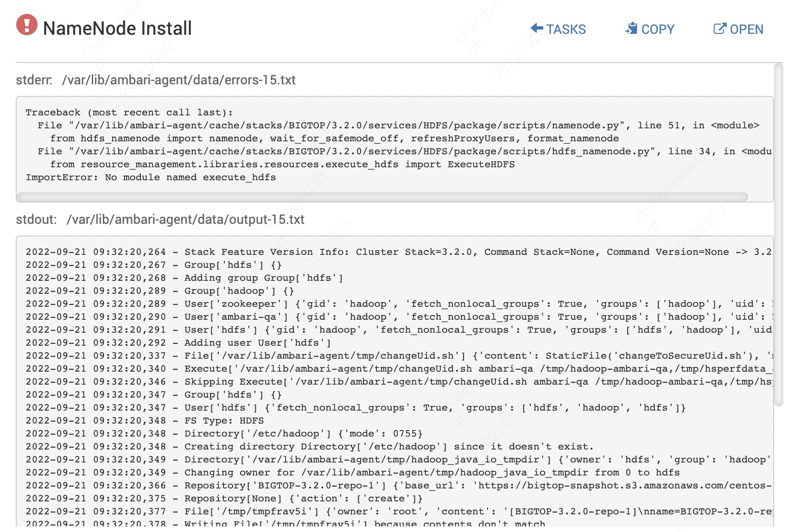The image size is (788, 532).
Task: Click the wait_for_safemode_off import line
Action: point(334,139)
